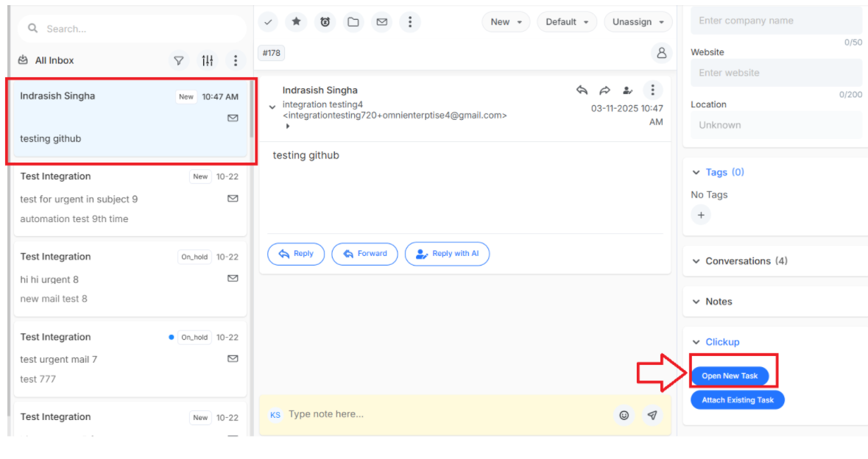Click Reply with AI button
The image size is (868, 459).
(448, 254)
